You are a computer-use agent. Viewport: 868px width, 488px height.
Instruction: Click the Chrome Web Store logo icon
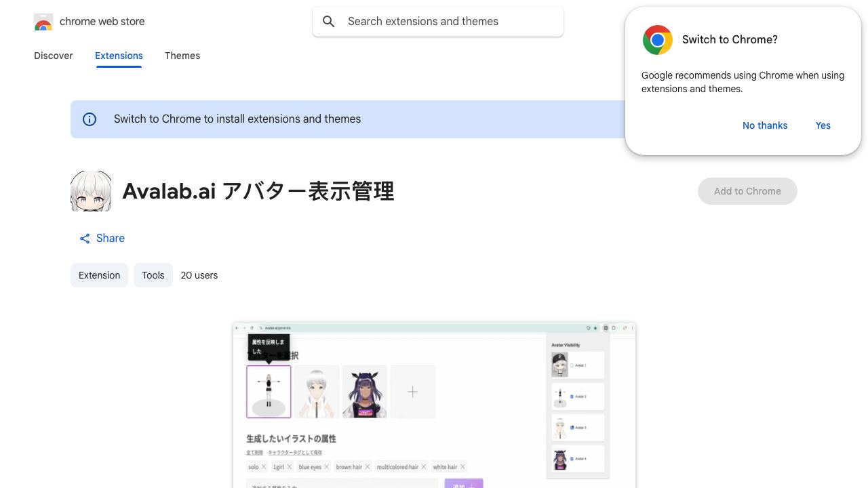(x=43, y=22)
